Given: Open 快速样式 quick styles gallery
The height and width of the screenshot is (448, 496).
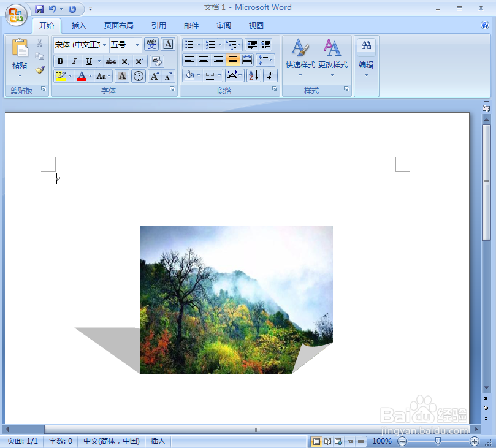Looking at the screenshot, I should tap(300, 58).
